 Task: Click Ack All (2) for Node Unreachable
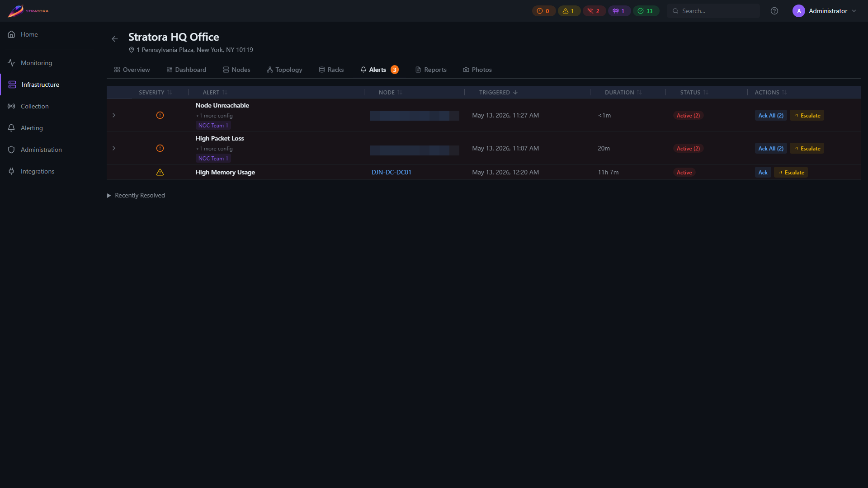[771, 115]
